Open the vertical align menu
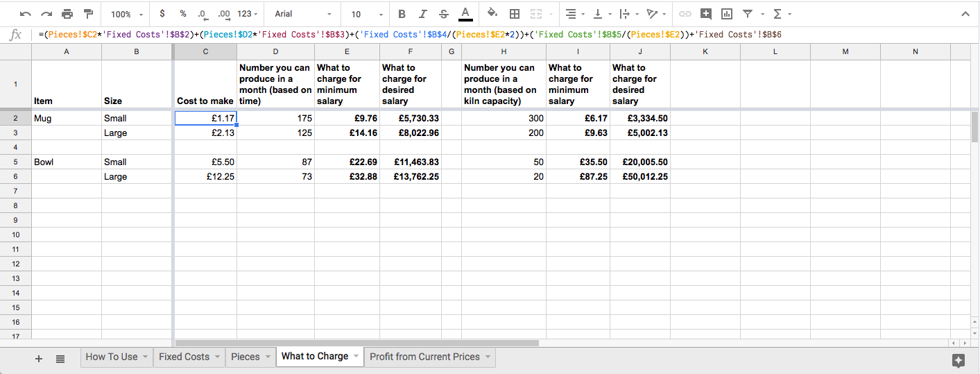980x374 pixels. coord(601,14)
